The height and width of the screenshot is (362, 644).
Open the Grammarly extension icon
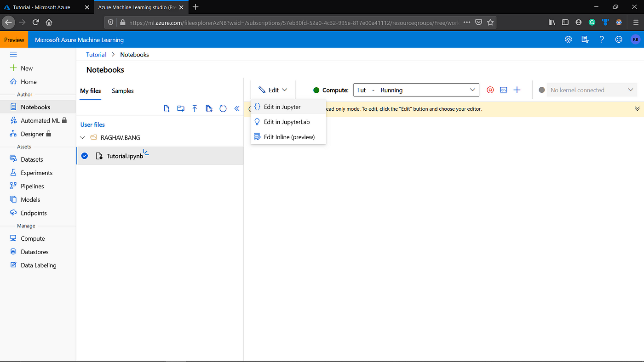point(592,22)
